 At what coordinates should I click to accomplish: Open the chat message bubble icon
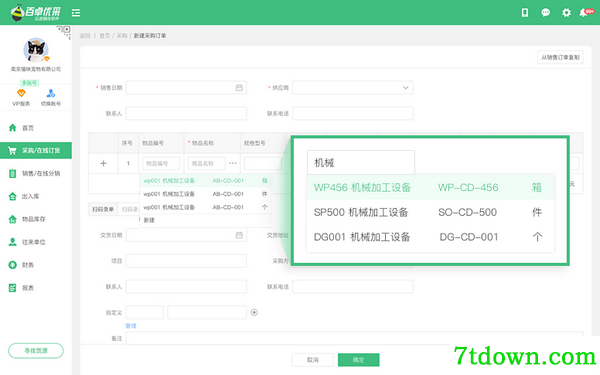pos(546,13)
